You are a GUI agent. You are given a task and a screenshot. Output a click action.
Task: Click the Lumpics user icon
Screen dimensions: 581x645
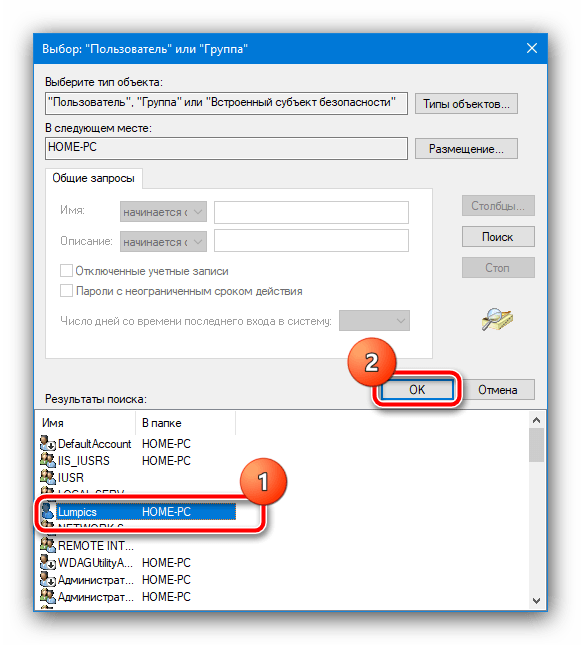point(48,511)
